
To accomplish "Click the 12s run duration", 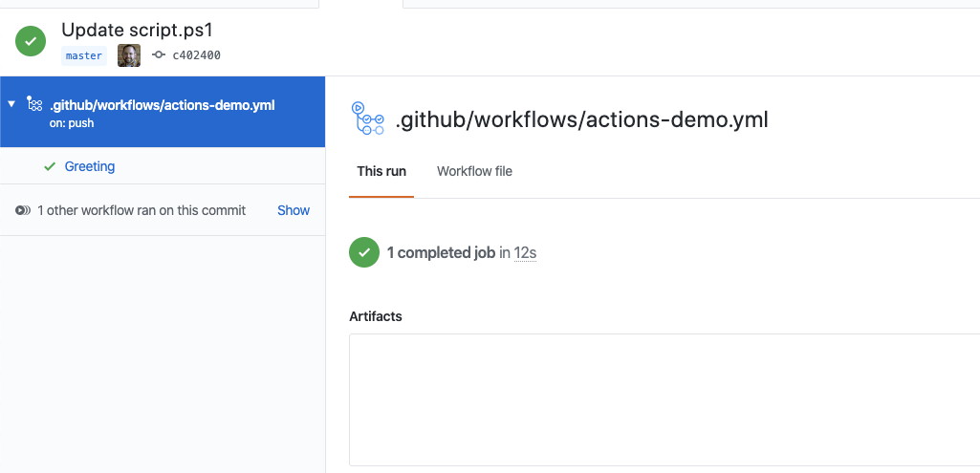I will tap(525, 253).
